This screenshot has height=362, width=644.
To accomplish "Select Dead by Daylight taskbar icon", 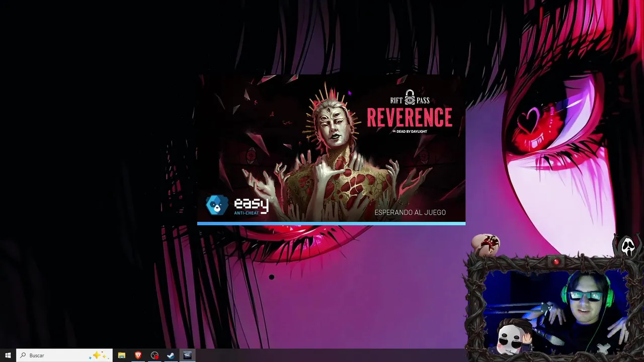I will pos(188,355).
